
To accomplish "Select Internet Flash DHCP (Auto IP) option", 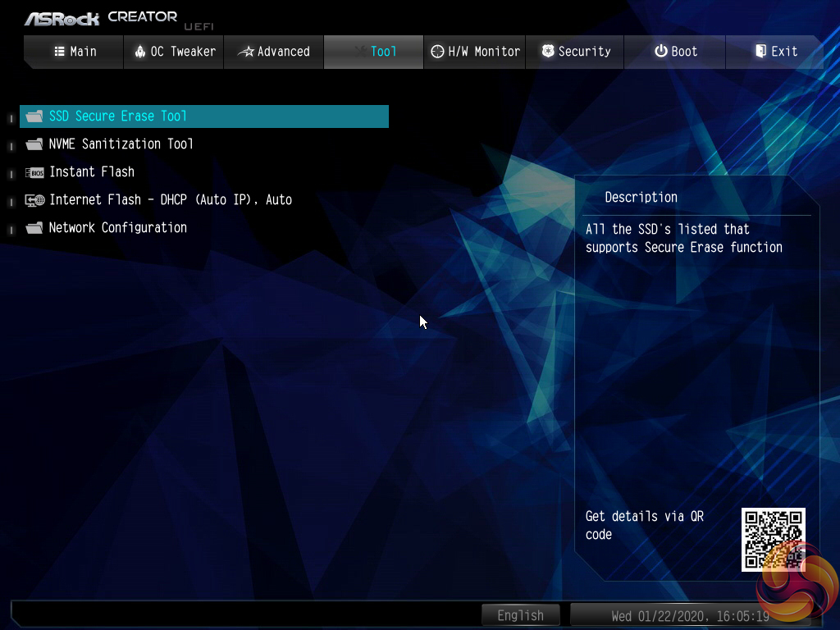I will click(171, 200).
